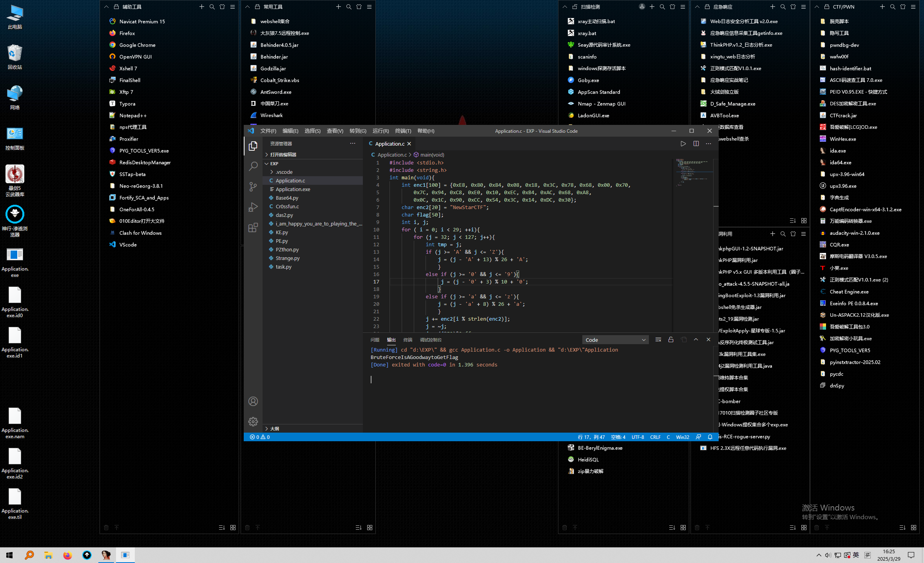This screenshot has height=563, width=924.
Task: Open the Manage gear icon
Action: tap(253, 422)
